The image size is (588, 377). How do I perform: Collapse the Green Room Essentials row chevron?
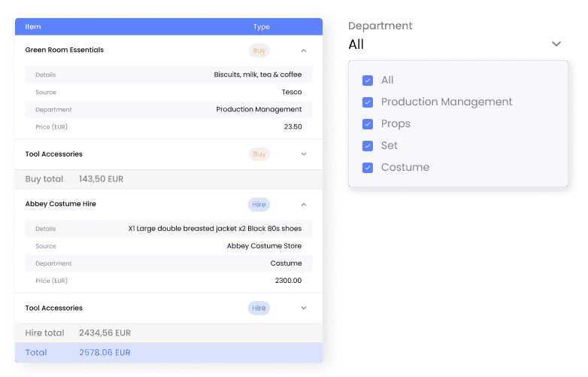coord(304,50)
